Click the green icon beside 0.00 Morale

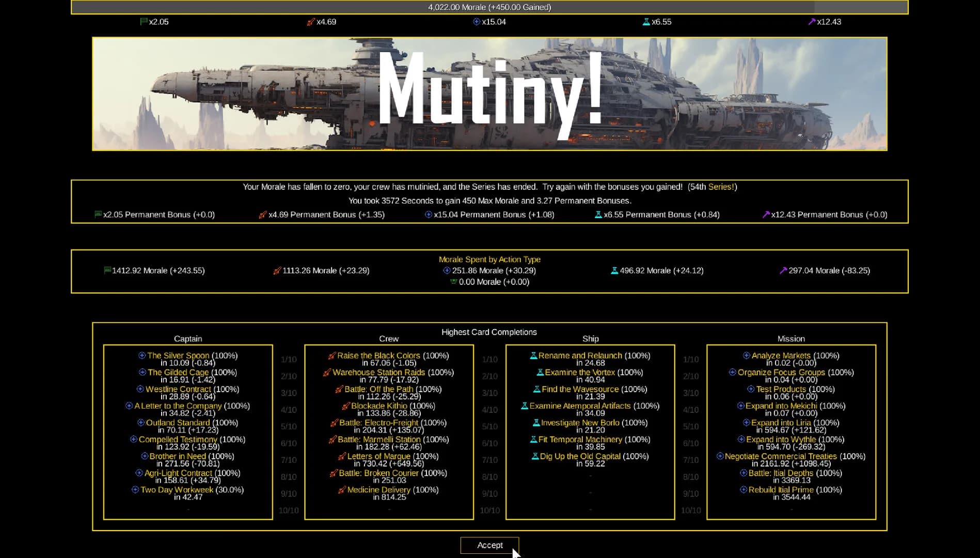click(x=453, y=282)
